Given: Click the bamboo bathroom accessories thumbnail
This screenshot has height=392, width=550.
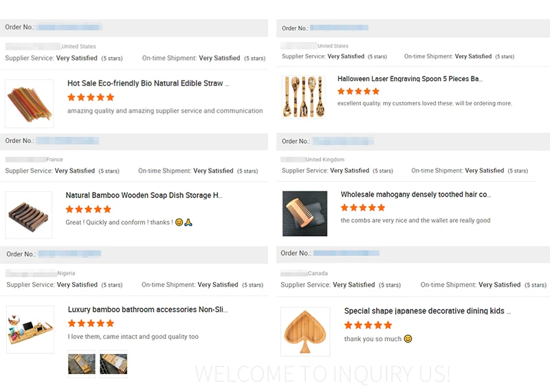Looking at the screenshot, I should pos(30,329).
